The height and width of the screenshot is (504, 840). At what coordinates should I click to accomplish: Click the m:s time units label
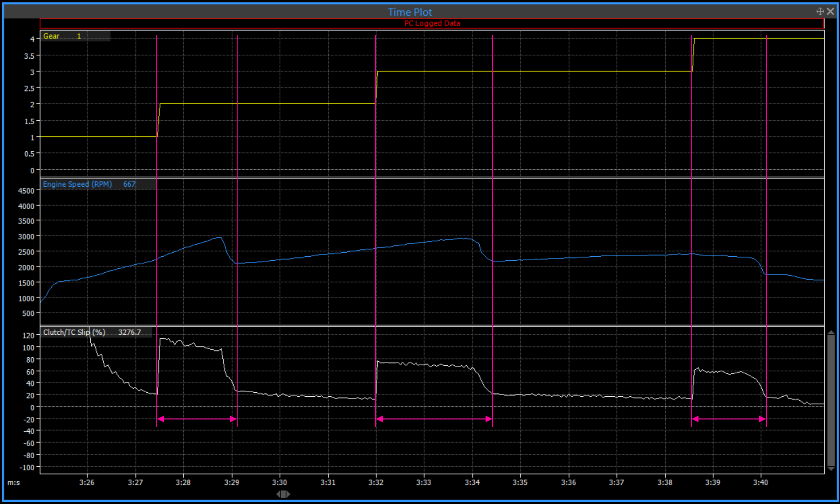pyautogui.click(x=13, y=483)
